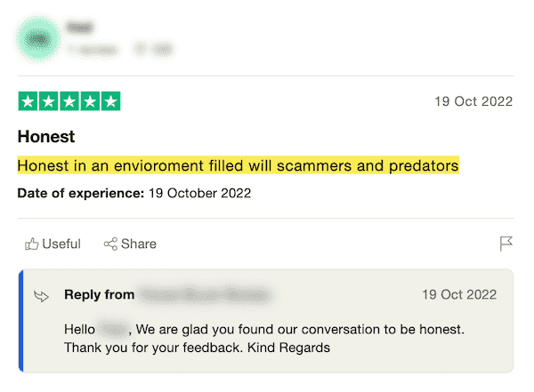Click the review date at top right
Screen dimensions: 534x392
tap(473, 101)
